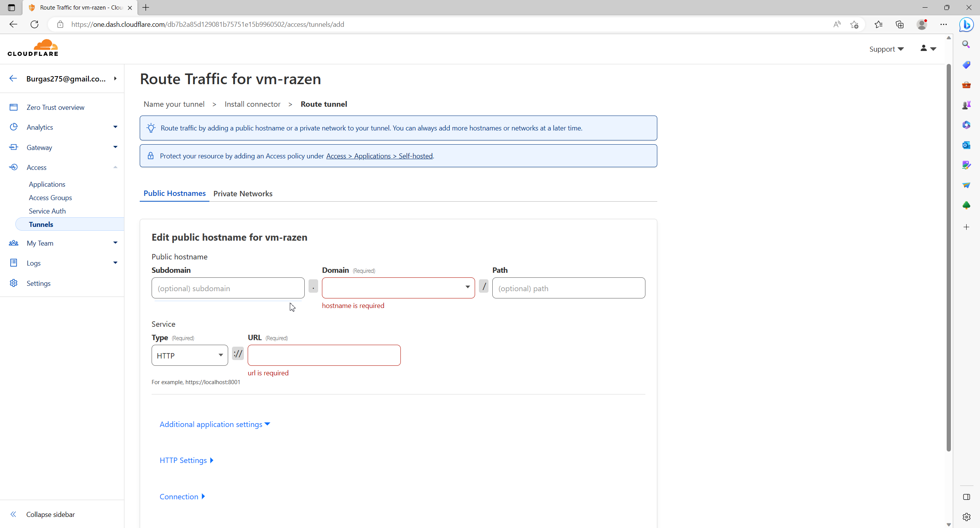The height and width of the screenshot is (528, 980).
Task: Add page to favorites star icon
Action: coord(854,24)
